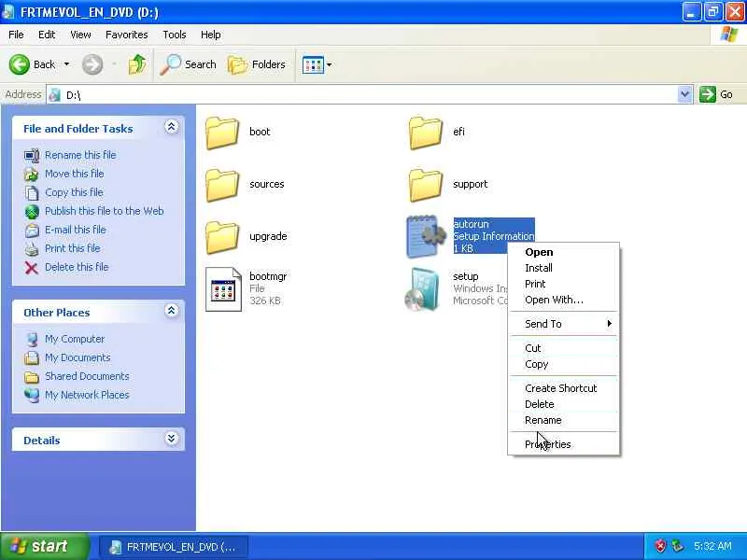
Task: Expand the Views dropdown arrow
Action: 330,64
